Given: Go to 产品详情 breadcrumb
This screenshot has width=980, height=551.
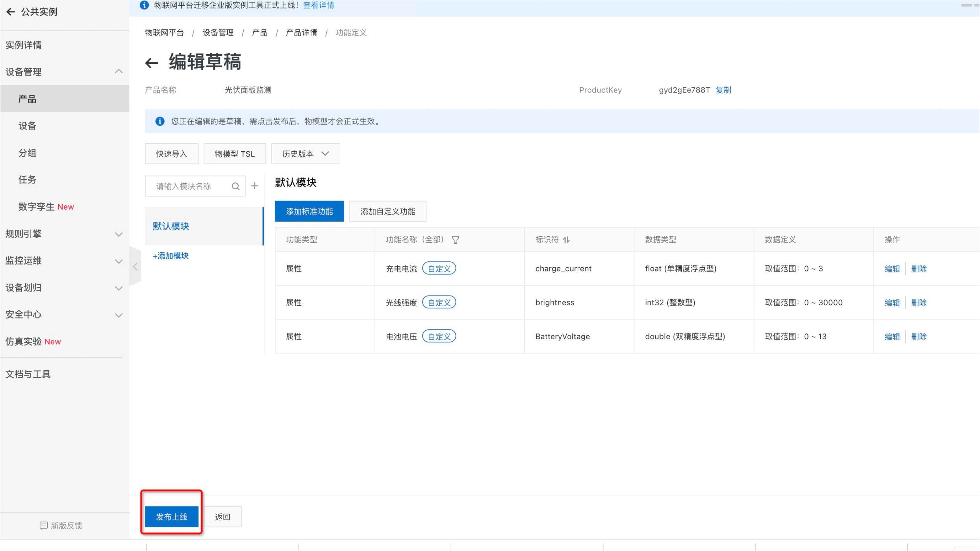Looking at the screenshot, I should [x=301, y=32].
